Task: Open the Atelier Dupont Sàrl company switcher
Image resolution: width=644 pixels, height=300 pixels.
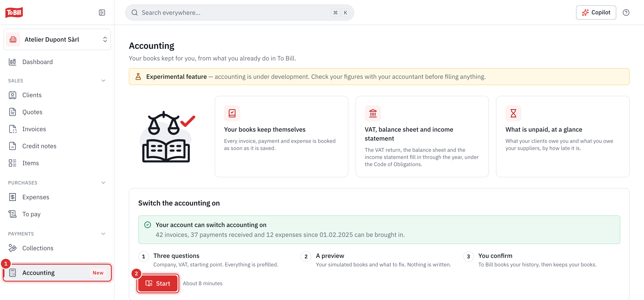Action: 57,40
